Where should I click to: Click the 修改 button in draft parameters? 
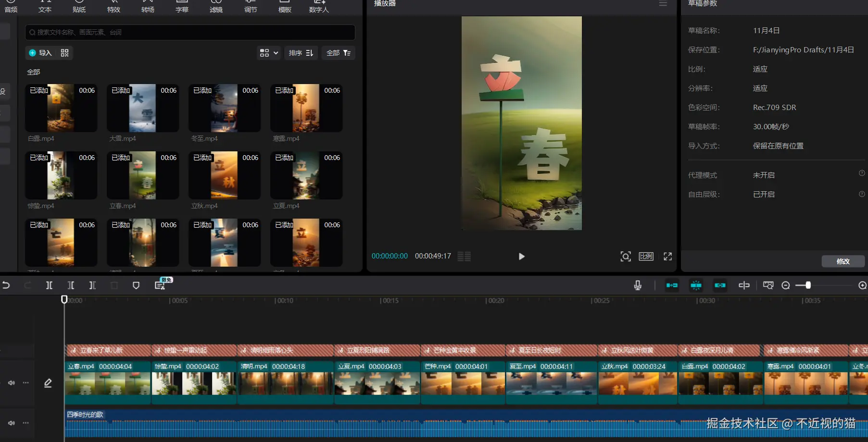coord(843,261)
